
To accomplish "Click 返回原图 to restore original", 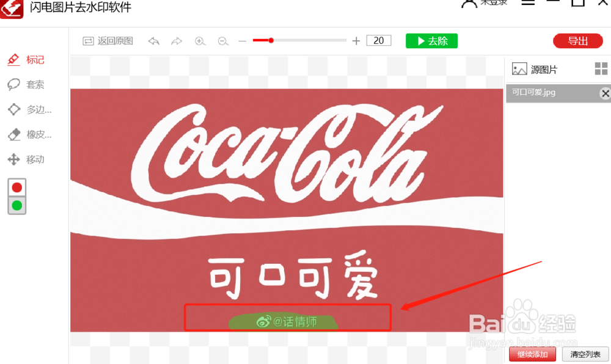I will coord(108,41).
